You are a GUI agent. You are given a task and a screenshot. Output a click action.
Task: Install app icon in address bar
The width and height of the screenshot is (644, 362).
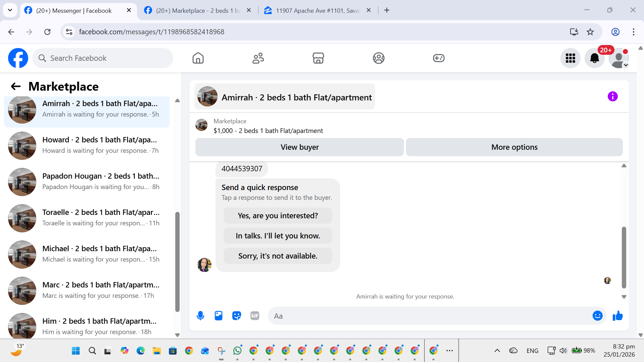(574, 32)
